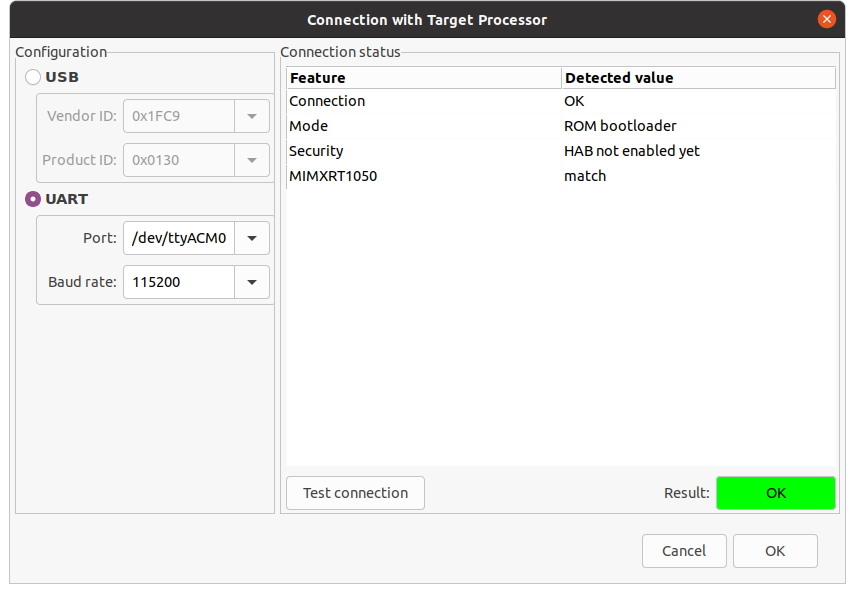855x593 pixels.
Task: Dismiss the dialog via Cancel
Action: point(684,551)
